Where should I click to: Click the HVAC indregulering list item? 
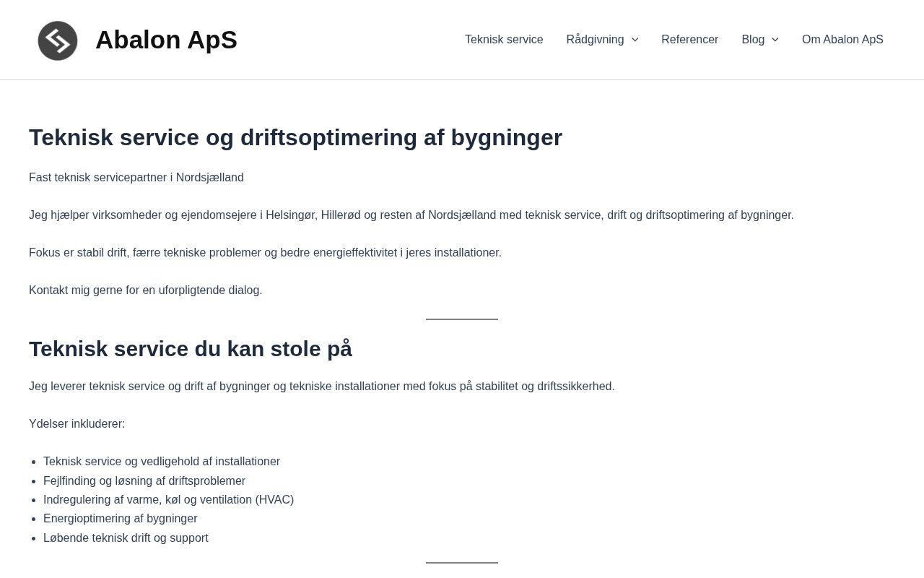168,500
